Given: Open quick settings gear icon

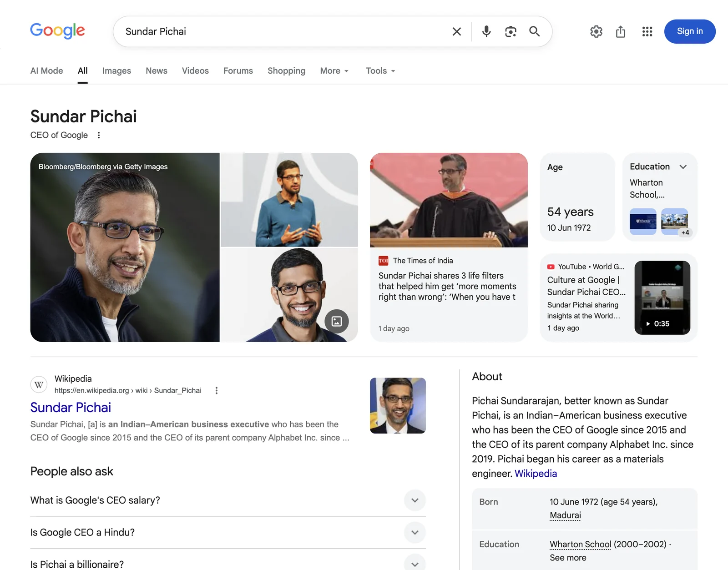Looking at the screenshot, I should point(596,31).
